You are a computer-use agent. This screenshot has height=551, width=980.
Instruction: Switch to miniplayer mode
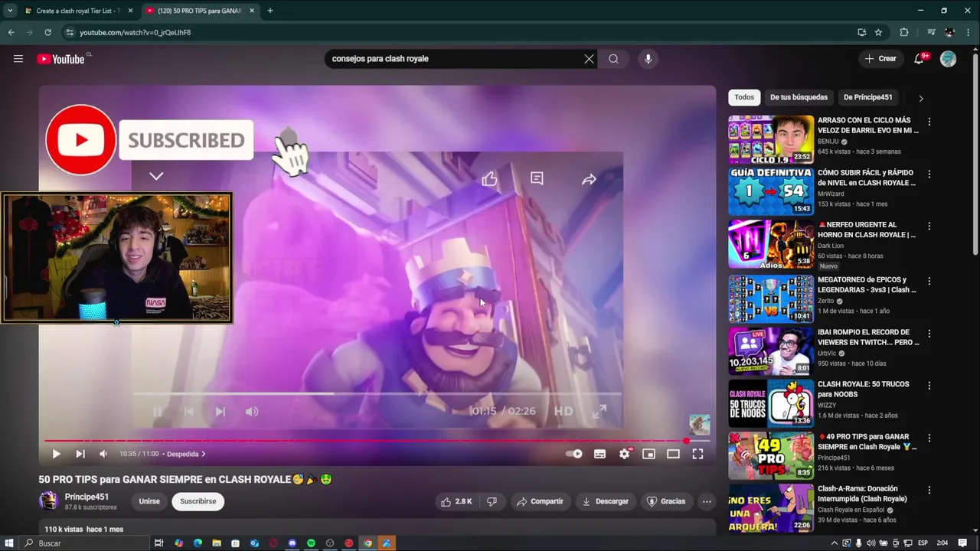[648, 454]
